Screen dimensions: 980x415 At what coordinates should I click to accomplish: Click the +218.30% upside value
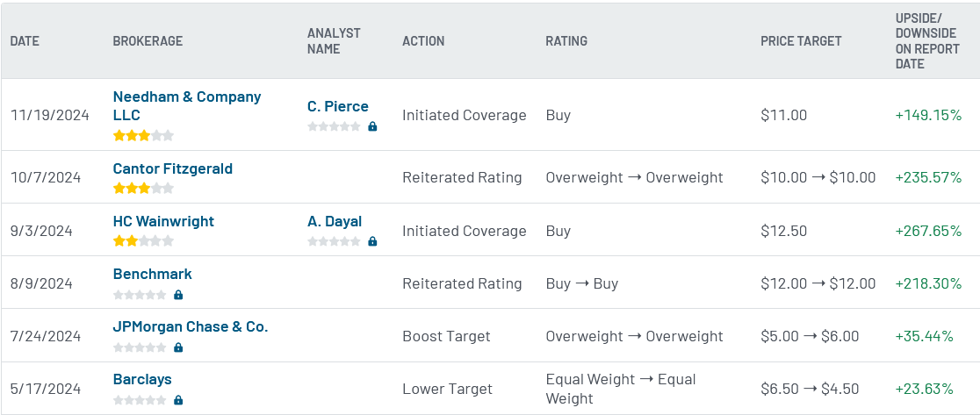point(928,284)
